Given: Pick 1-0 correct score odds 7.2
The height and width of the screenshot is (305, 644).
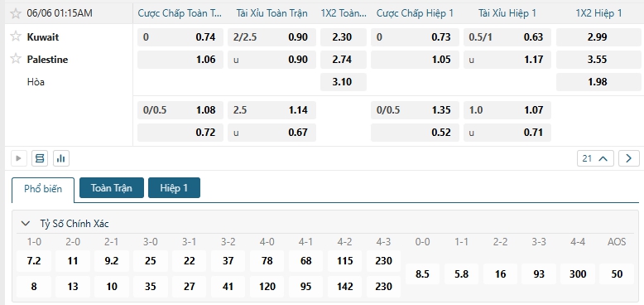Looking at the screenshot, I should coord(34,261).
